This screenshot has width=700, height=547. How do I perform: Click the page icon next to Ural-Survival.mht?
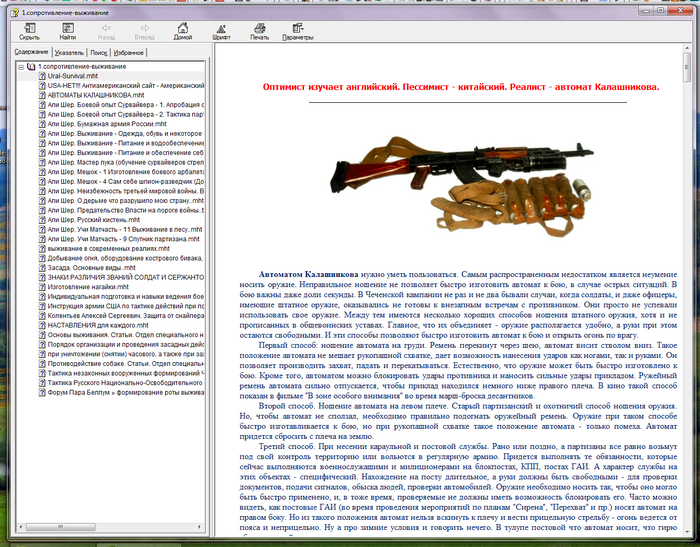click(42, 75)
